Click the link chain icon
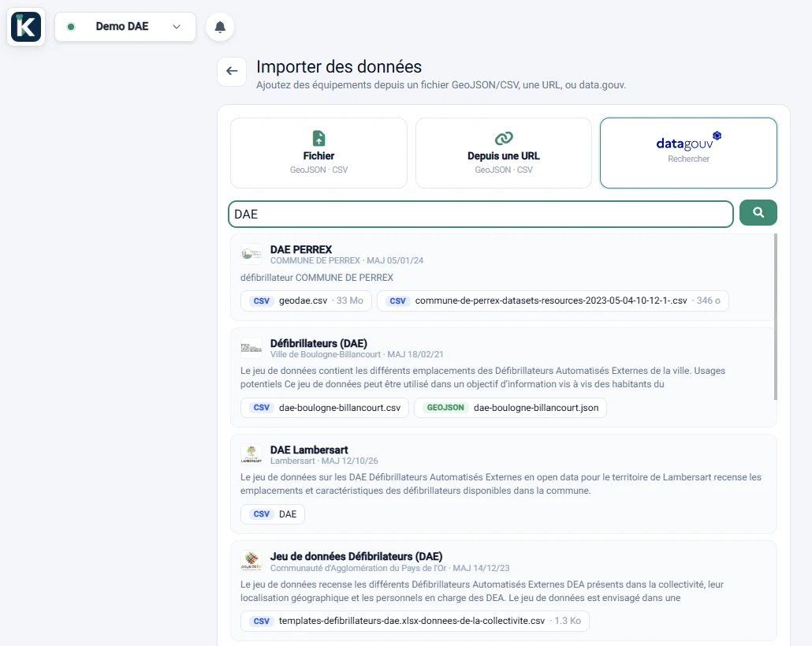 click(504, 138)
